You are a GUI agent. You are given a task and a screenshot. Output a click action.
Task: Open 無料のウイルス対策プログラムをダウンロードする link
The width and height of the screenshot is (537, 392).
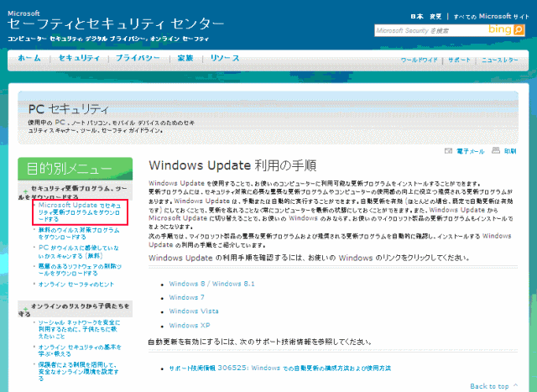(x=79, y=233)
